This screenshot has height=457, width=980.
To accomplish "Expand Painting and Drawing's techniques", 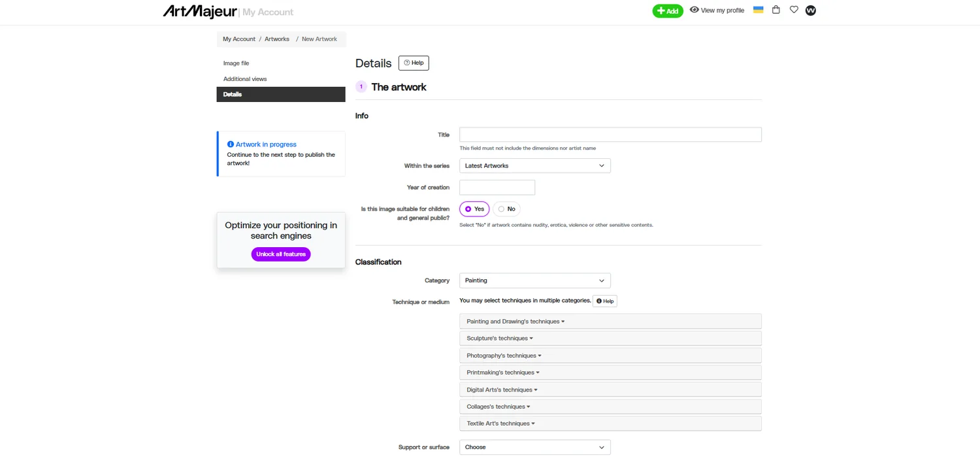I will click(x=610, y=322).
